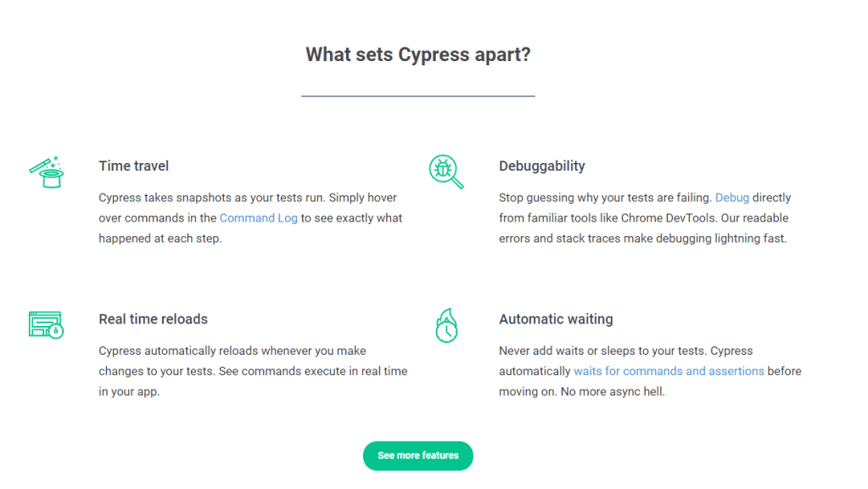868x489 pixels.
Task: Open the Command Log link
Action: click(x=258, y=218)
